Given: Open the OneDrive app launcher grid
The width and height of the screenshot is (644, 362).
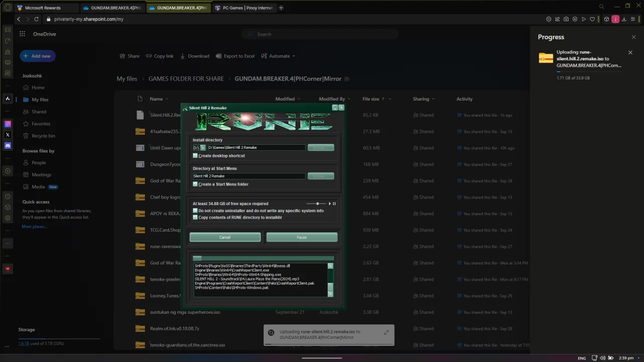Looking at the screenshot, I should [x=22, y=34].
